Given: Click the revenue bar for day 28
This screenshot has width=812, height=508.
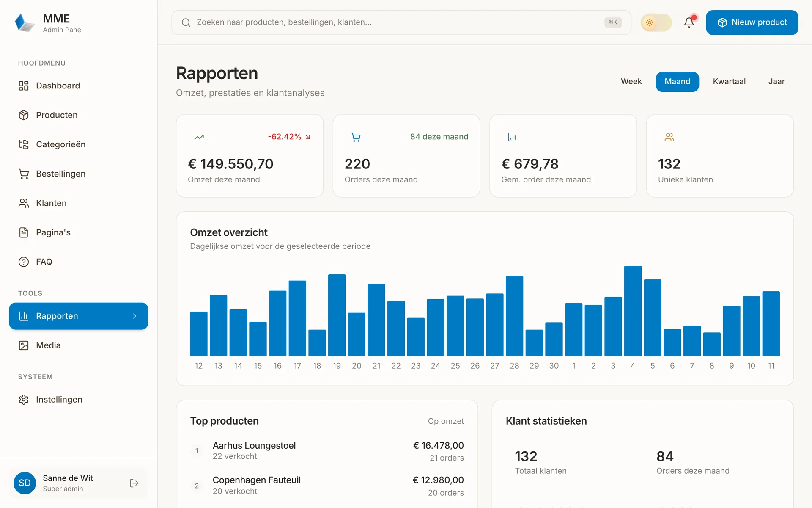Looking at the screenshot, I should click(514, 316).
